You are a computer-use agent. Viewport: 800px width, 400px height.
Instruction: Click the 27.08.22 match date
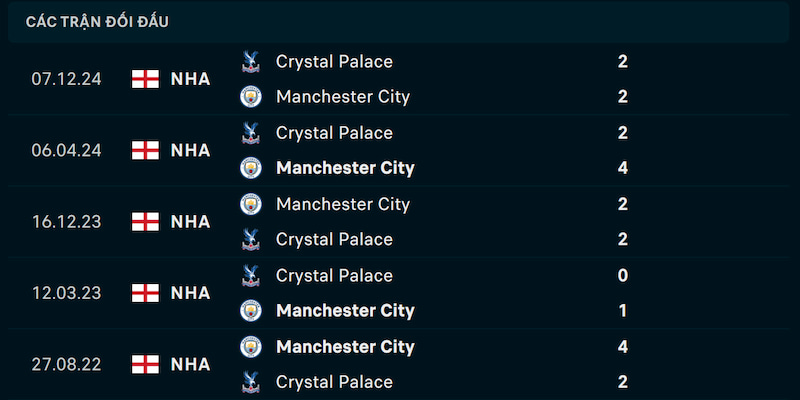coord(66,364)
